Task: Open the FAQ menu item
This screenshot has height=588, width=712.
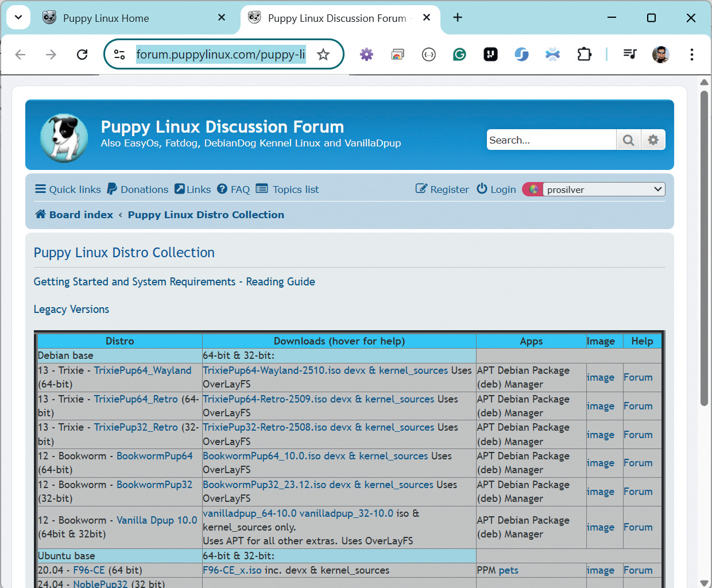Action: click(x=234, y=189)
